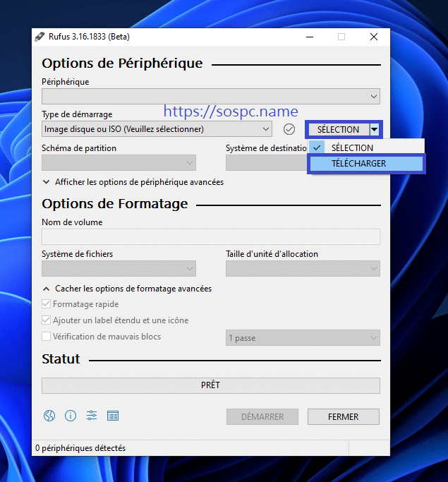Choose the checked SÉLECTION menu entry

(x=352, y=147)
